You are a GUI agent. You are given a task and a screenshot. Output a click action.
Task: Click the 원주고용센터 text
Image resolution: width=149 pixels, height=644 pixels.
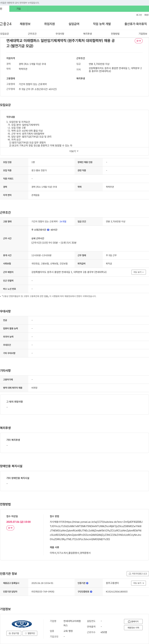click(x=112, y=583)
